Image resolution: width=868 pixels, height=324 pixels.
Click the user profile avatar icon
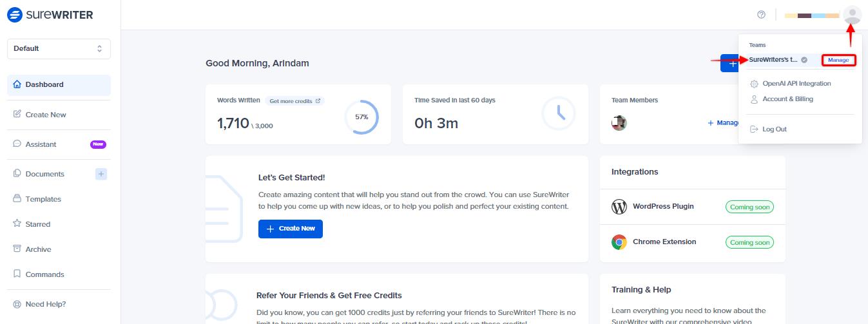(x=852, y=15)
